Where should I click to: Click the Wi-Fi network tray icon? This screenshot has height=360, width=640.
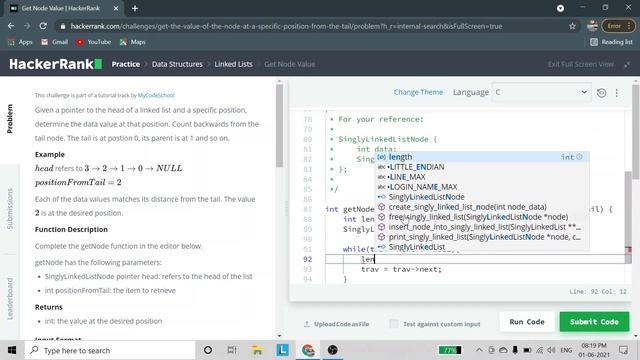click(540, 350)
